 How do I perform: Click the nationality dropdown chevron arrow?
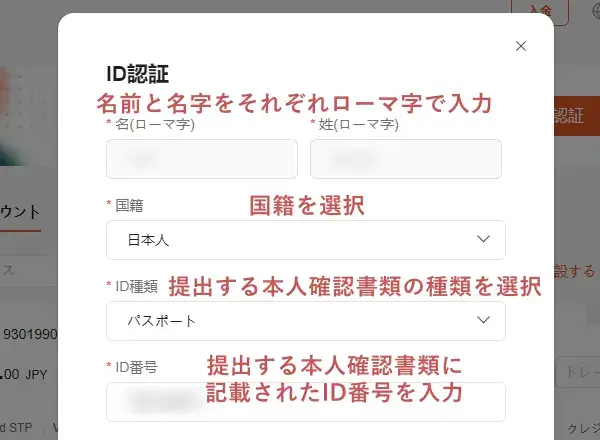484,239
